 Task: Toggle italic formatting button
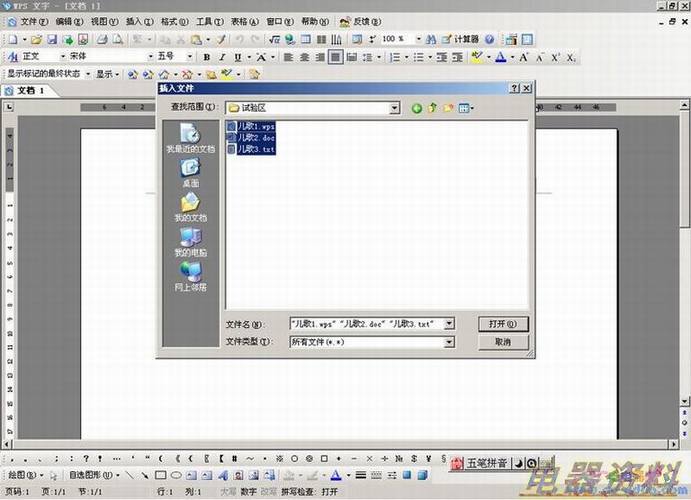pyautogui.click(x=223, y=57)
